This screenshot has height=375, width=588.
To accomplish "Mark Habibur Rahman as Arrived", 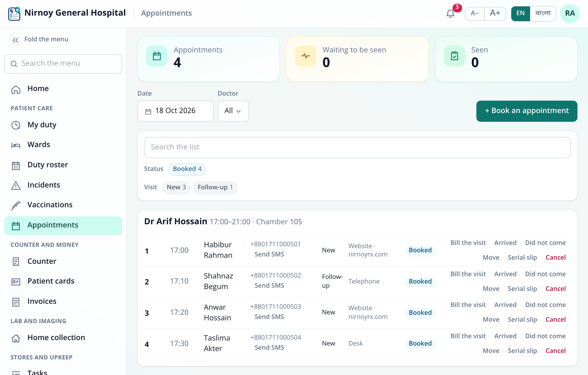I will click(x=505, y=243).
